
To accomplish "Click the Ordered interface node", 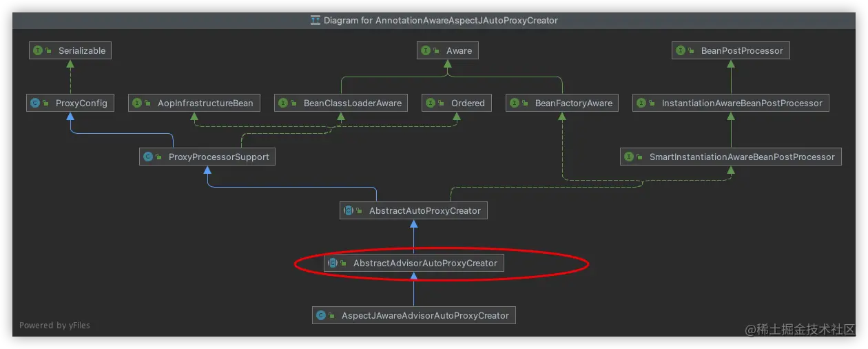I will click(456, 103).
